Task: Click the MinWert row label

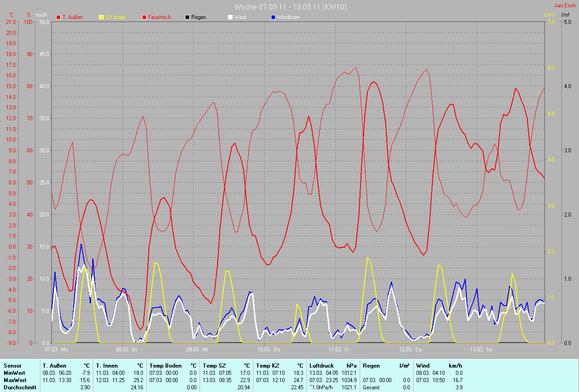Action: [x=15, y=373]
